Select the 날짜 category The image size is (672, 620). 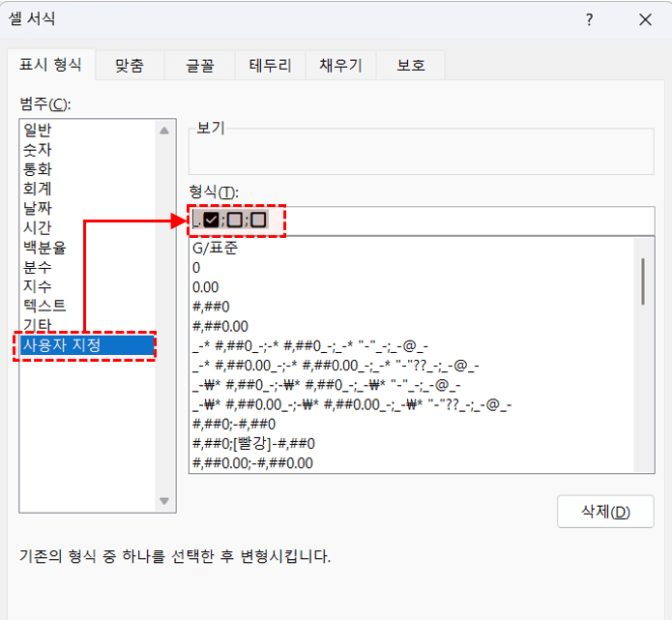[x=38, y=208]
